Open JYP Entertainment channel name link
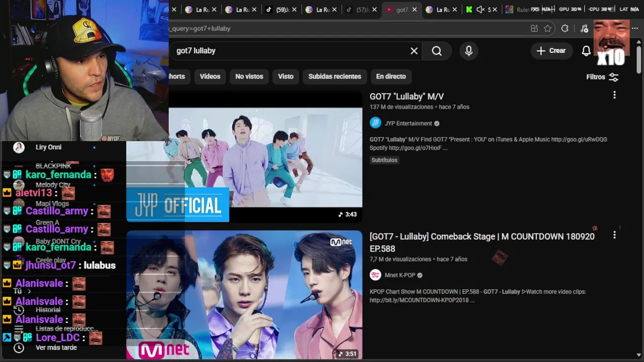Viewport: 644px width, 362px height. pyautogui.click(x=408, y=124)
